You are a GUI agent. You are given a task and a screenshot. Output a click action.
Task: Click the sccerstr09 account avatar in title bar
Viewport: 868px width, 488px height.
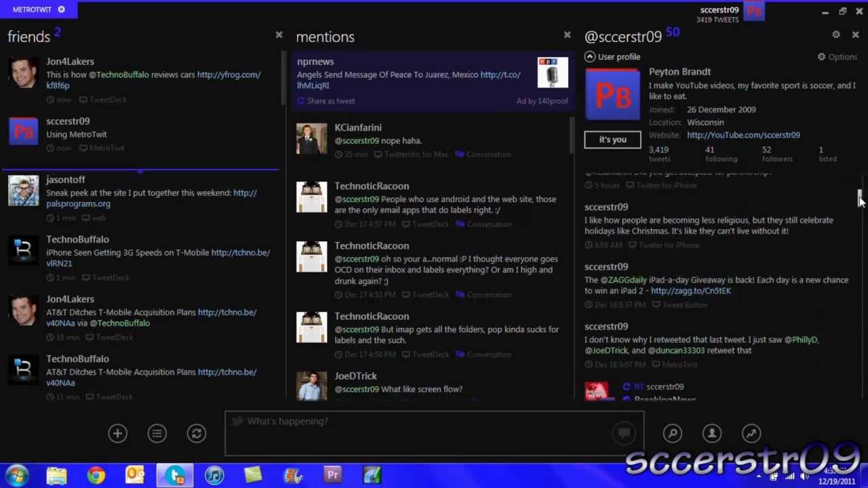point(755,12)
